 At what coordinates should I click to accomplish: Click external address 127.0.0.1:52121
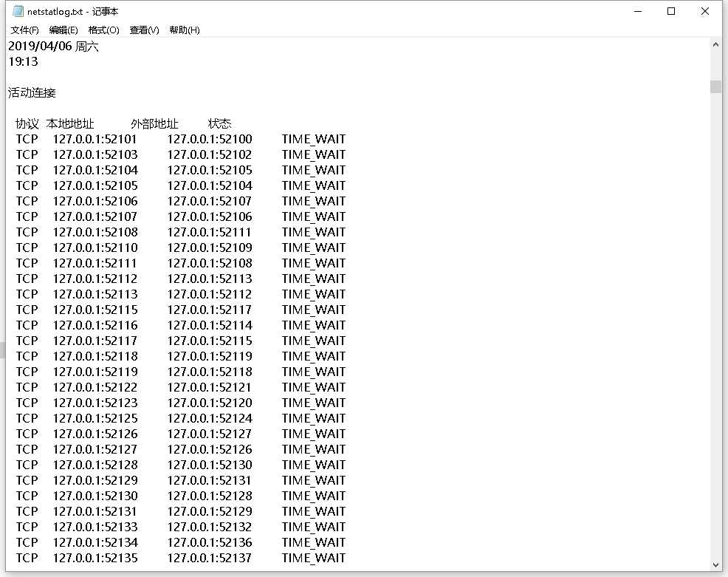coord(210,387)
